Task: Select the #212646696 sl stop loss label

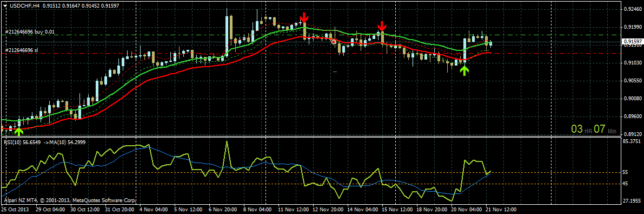Action: (x=21, y=50)
